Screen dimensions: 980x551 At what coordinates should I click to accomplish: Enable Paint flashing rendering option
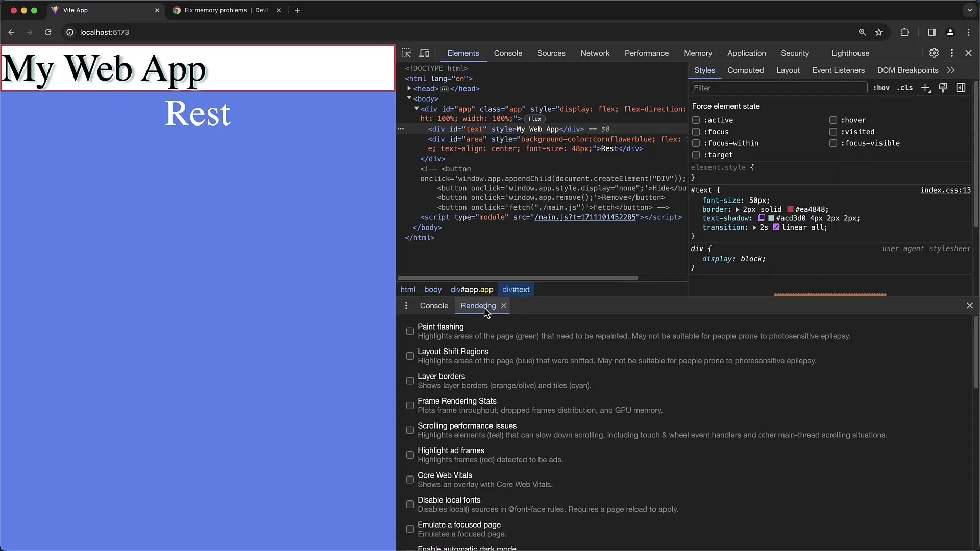click(x=409, y=330)
